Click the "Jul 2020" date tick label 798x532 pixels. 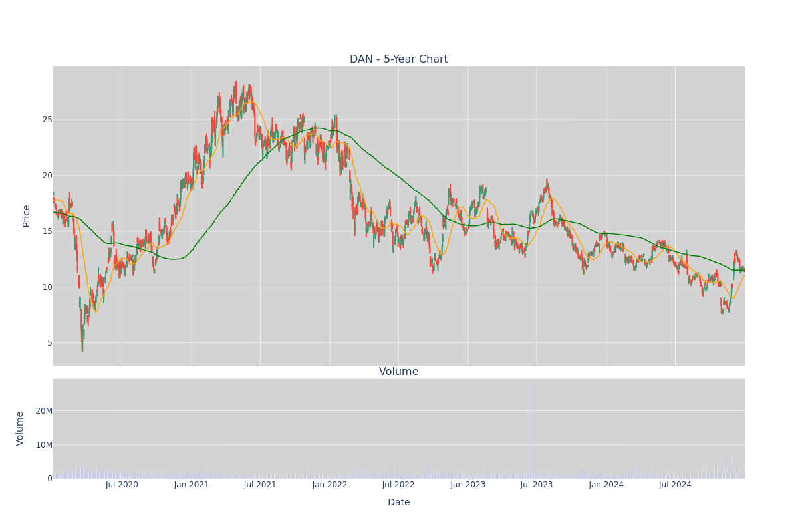pyautogui.click(x=122, y=485)
